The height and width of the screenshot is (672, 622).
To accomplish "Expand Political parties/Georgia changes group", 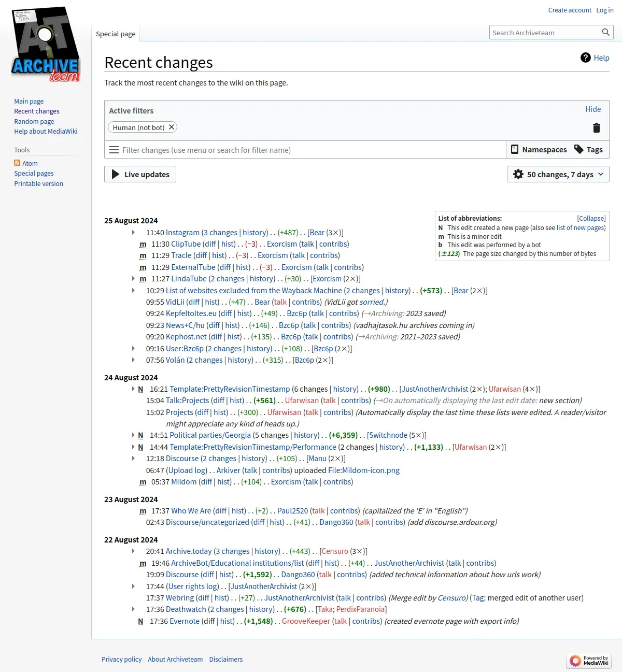I will click(x=133, y=435).
